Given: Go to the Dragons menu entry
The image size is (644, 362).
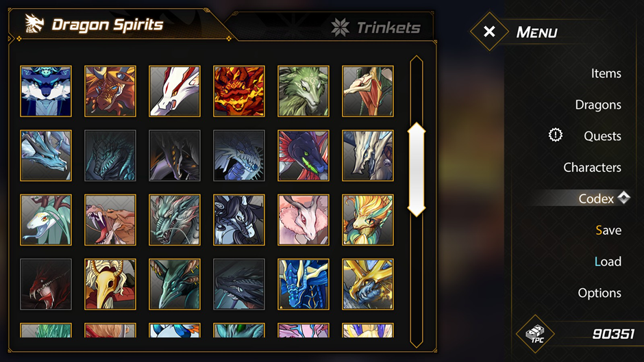Looking at the screenshot, I should pyautogui.click(x=598, y=105).
